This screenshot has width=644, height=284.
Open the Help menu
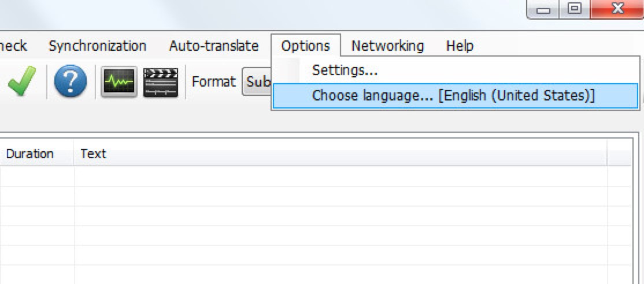[460, 46]
